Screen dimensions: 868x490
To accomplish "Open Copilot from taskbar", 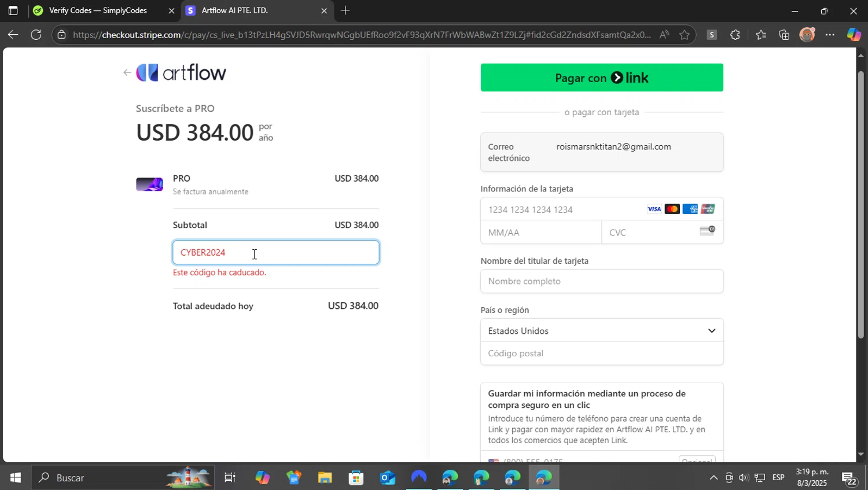I will (262, 478).
